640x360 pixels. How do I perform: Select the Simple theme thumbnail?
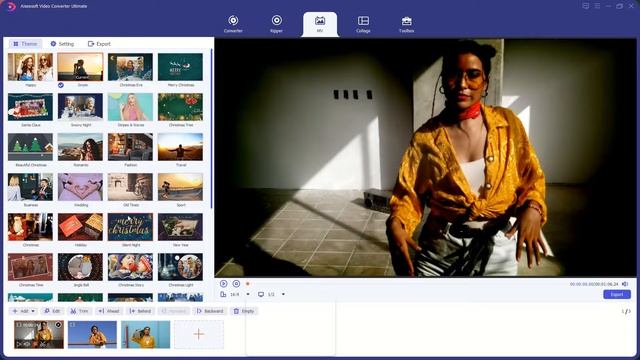click(x=80, y=67)
